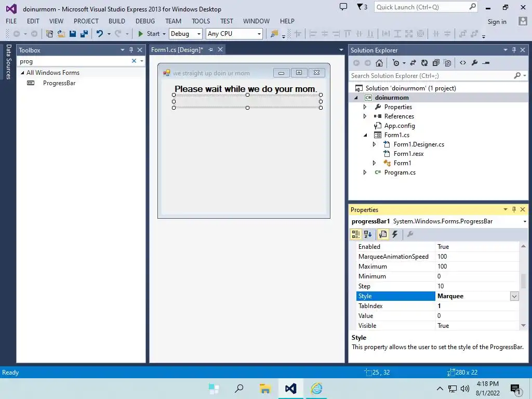The width and height of the screenshot is (532, 399).
Task: Click the Home icon in Solution Explorer
Action: click(x=379, y=63)
